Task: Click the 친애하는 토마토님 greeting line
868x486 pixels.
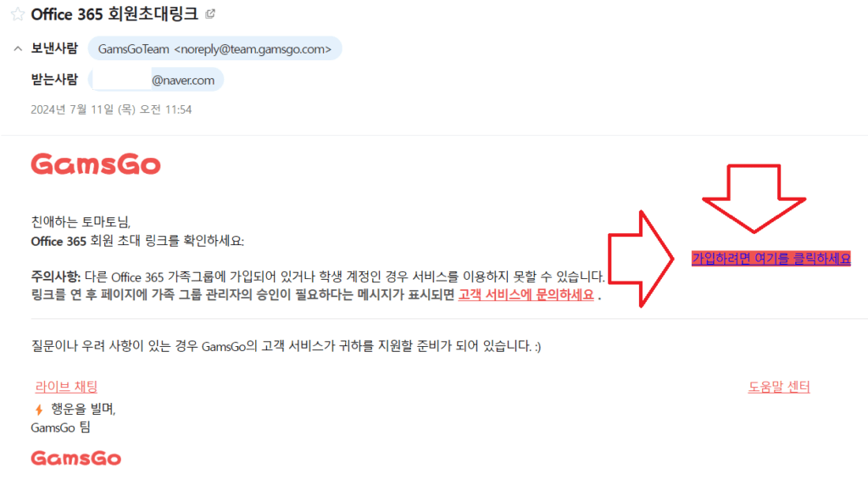Action: pyautogui.click(x=81, y=222)
